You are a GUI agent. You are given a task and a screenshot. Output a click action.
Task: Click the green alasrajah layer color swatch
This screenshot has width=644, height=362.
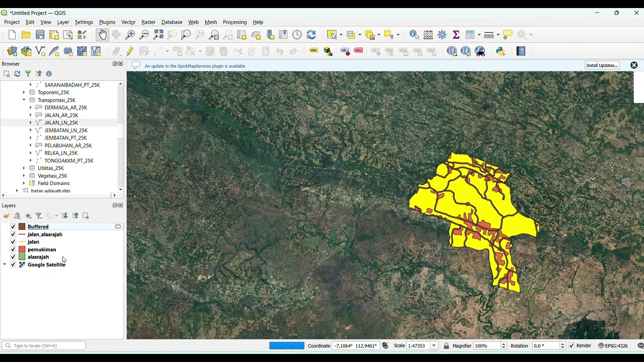coord(22,257)
